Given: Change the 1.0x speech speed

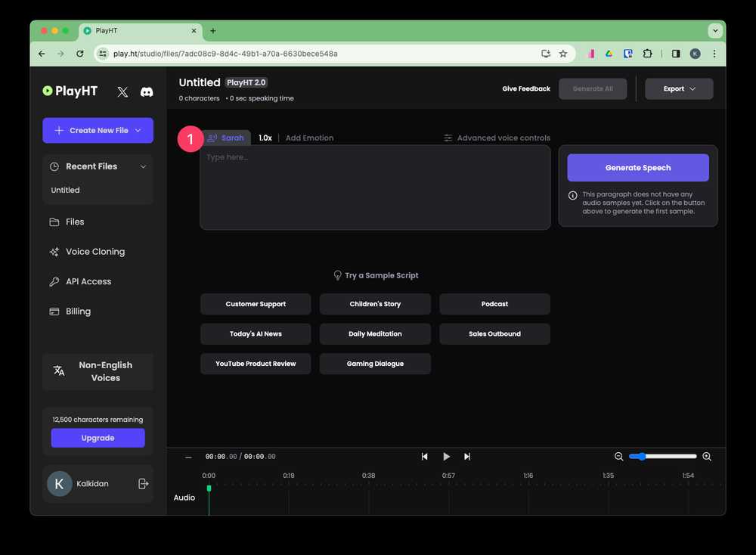Looking at the screenshot, I should pyautogui.click(x=265, y=138).
